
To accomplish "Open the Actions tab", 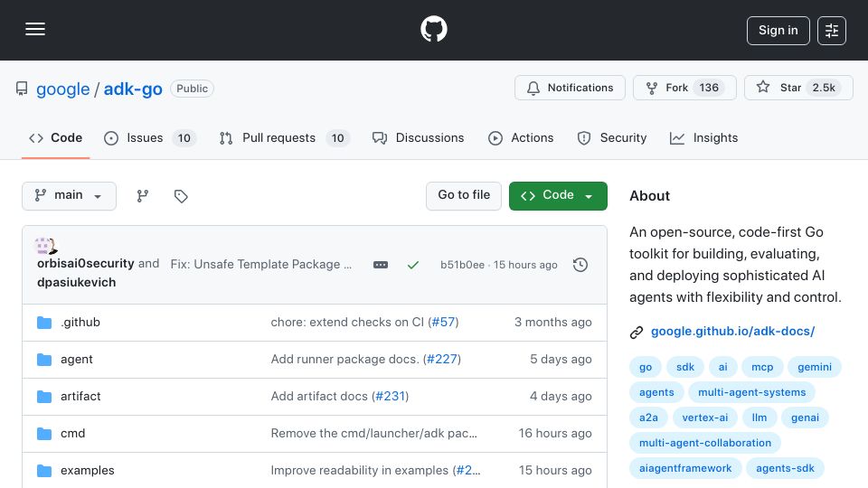I will 521,137.
